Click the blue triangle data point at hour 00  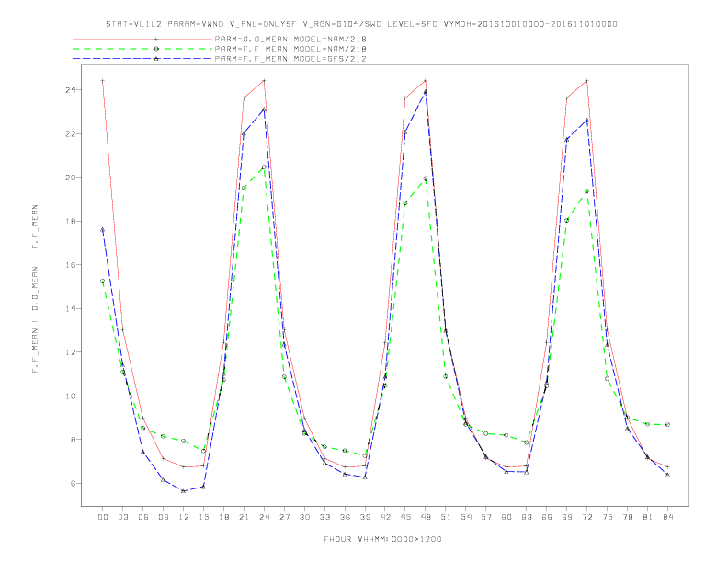tap(103, 229)
